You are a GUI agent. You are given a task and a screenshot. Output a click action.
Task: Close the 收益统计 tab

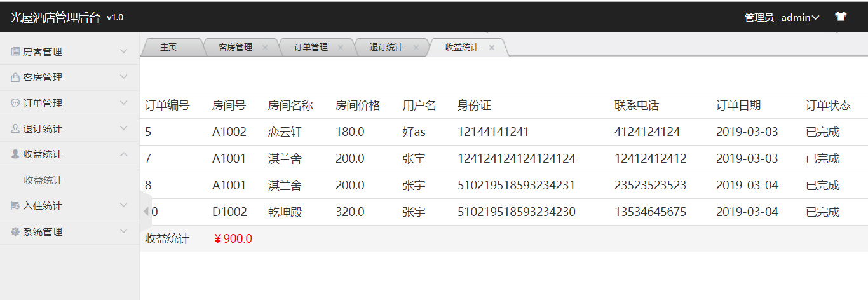point(492,48)
